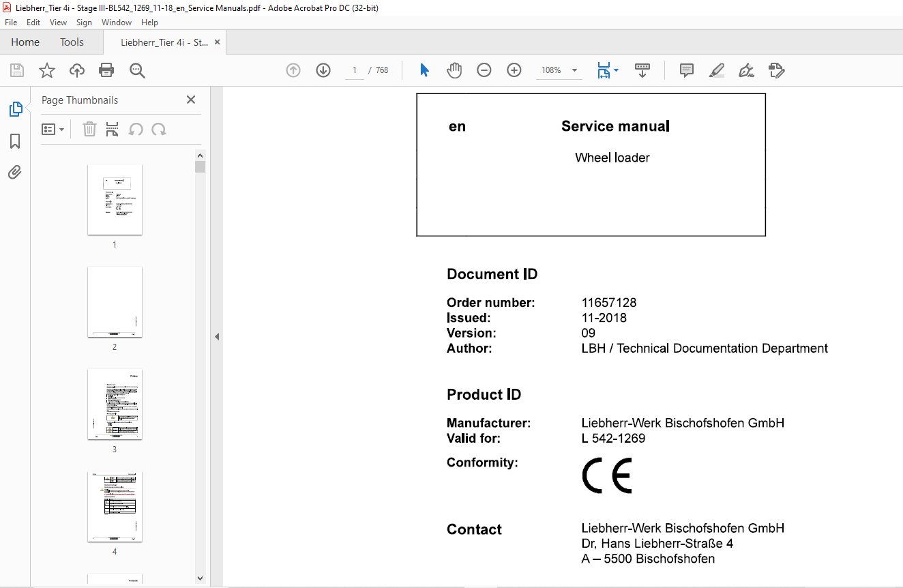Click the 'Wheel loader' subtitle

[612, 158]
